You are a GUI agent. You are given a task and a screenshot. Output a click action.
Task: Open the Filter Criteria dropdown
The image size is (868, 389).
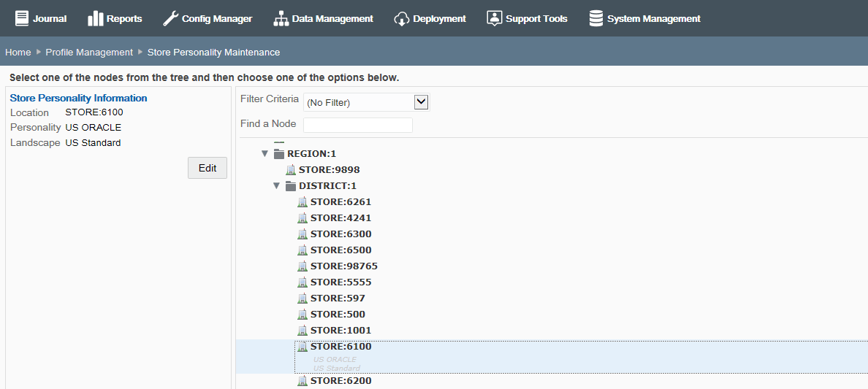pos(367,102)
